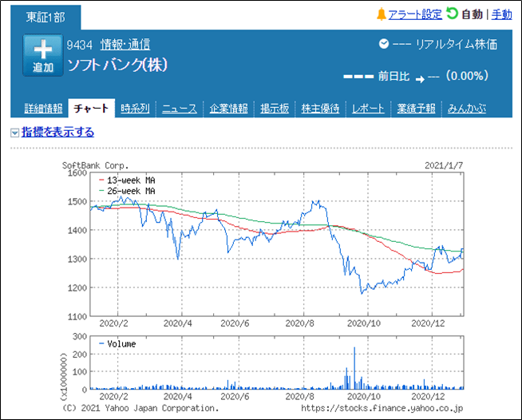Click the 情報・通信 sector link
Image resolution: width=522 pixels, height=420 pixels.
pyautogui.click(x=125, y=44)
